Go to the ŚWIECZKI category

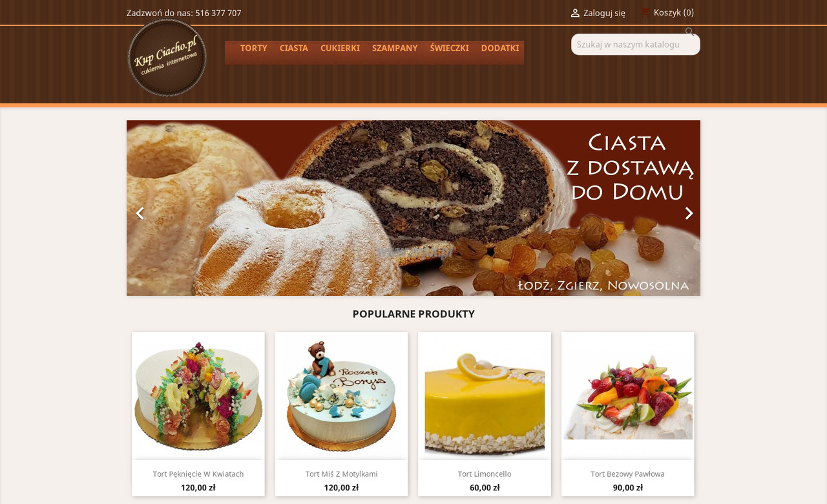450,48
